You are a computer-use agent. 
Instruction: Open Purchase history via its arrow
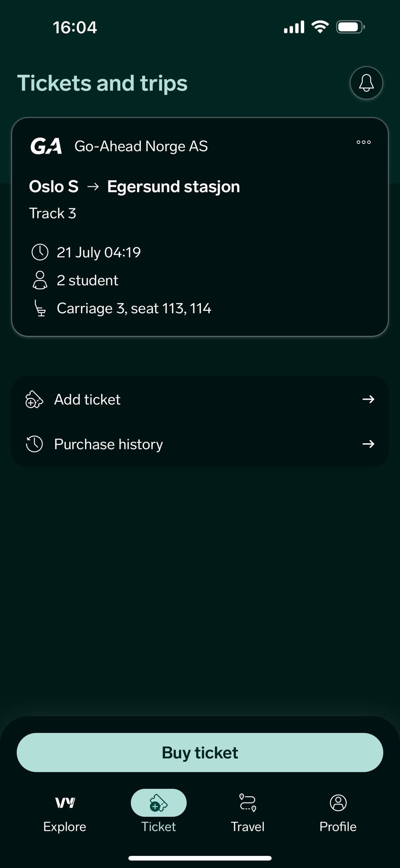[368, 444]
